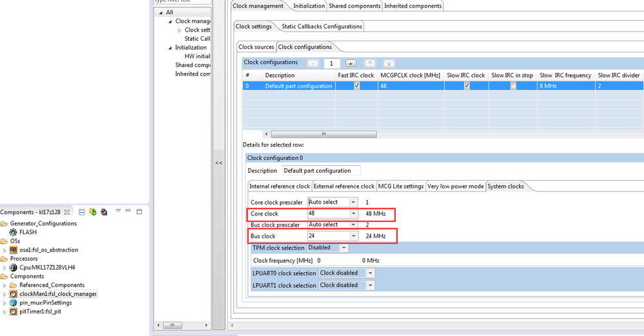Expand the pin_mux:PinSettings node
644x336 pixels.
coord(5,303)
